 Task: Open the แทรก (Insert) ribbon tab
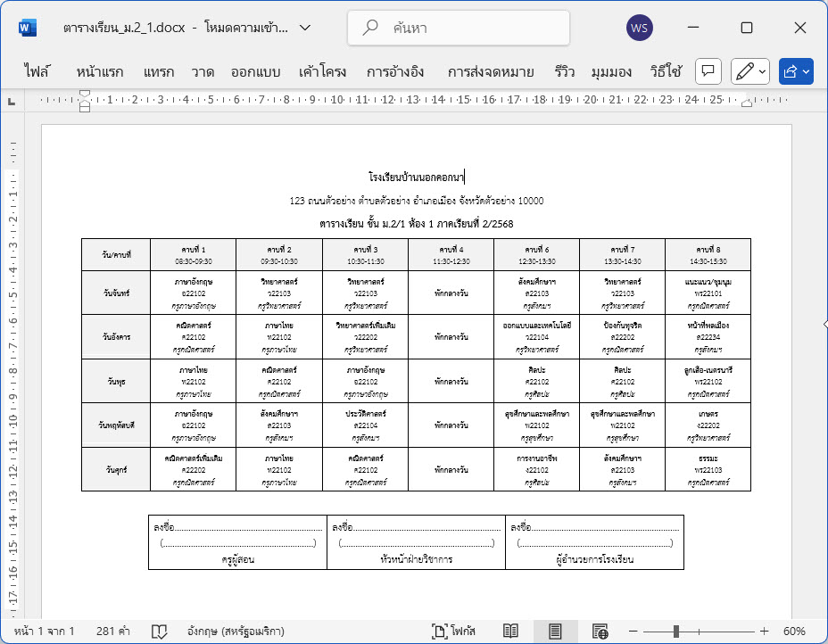pyautogui.click(x=159, y=72)
